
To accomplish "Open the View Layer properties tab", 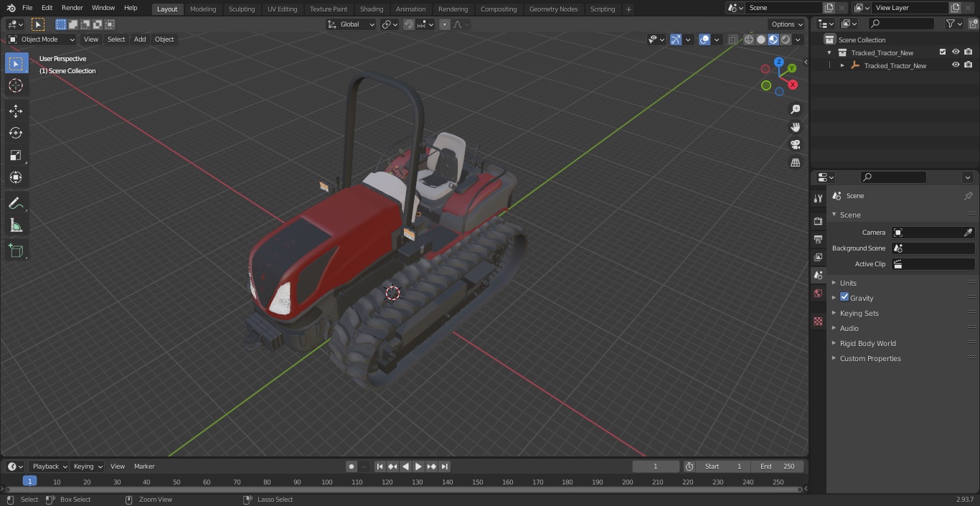I will pyautogui.click(x=818, y=257).
